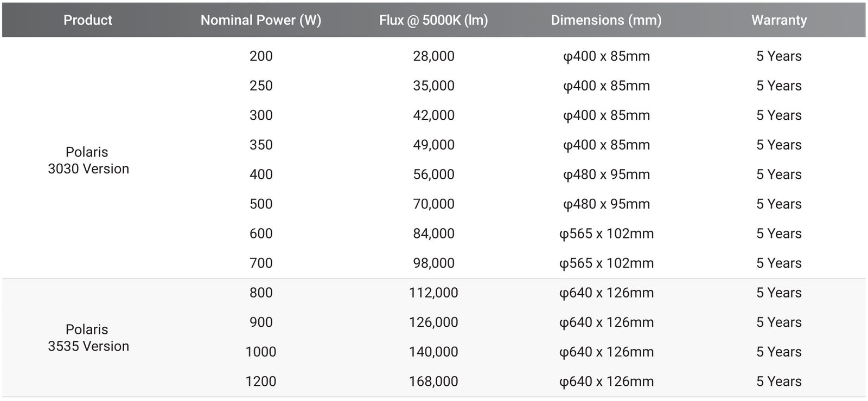Select the 112,000 flux value

[x=433, y=293]
